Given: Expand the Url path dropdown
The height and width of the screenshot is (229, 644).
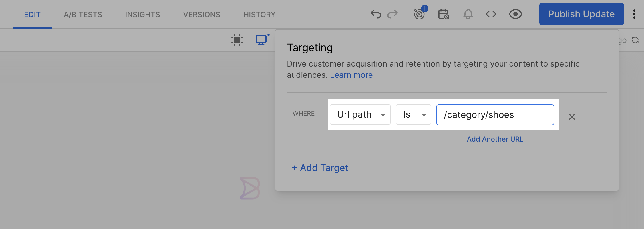Looking at the screenshot, I should tap(360, 114).
